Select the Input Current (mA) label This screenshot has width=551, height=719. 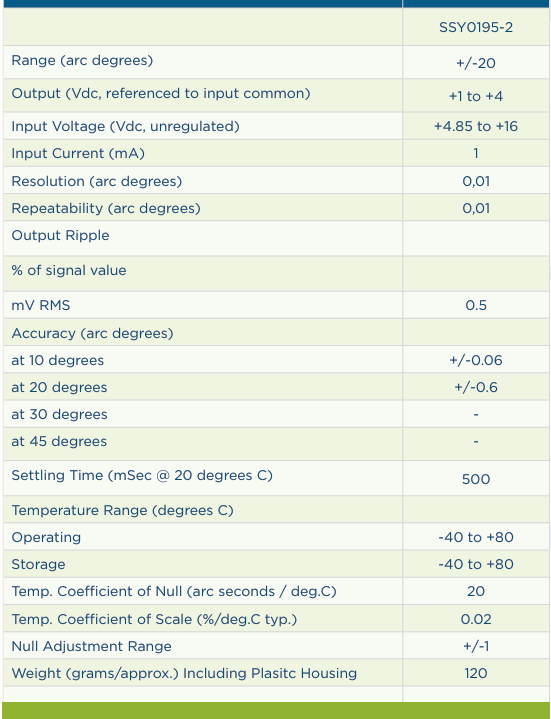[x=78, y=153]
